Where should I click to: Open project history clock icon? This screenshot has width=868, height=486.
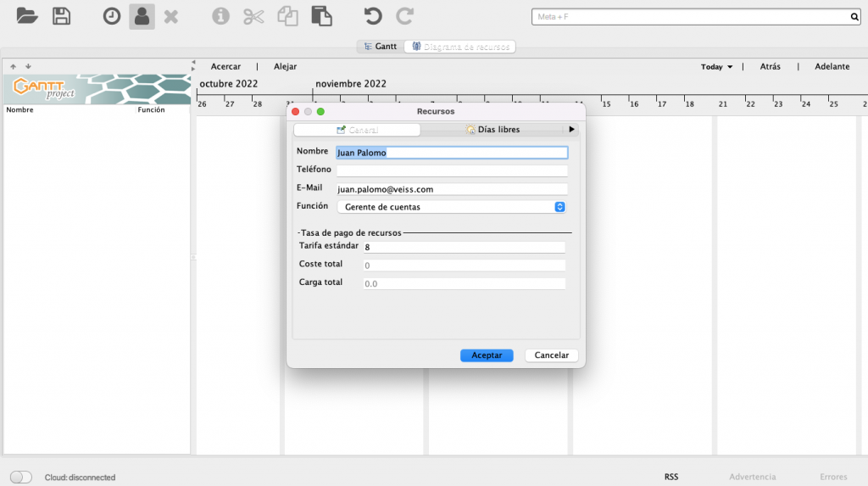[112, 16]
